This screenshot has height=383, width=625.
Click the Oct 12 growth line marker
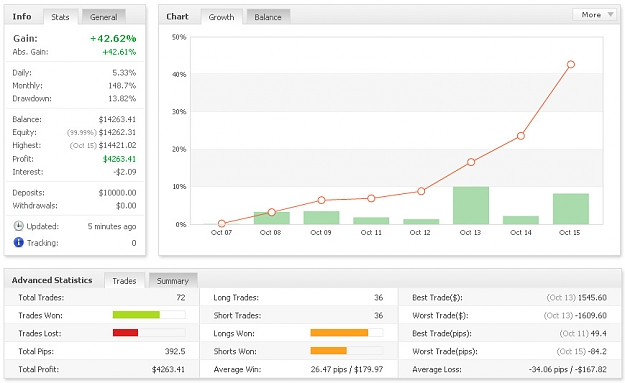coord(421,191)
